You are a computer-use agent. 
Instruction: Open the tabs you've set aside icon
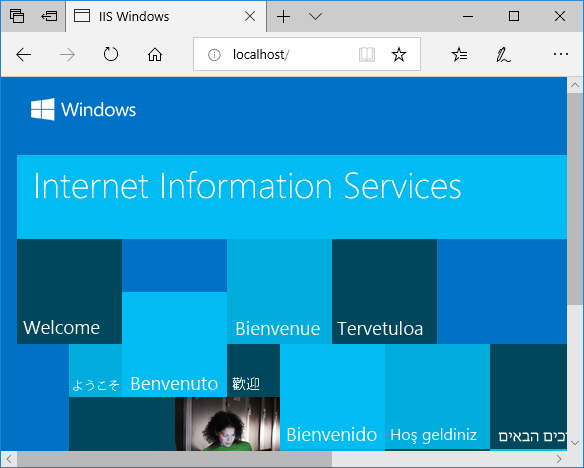click(x=17, y=16)
